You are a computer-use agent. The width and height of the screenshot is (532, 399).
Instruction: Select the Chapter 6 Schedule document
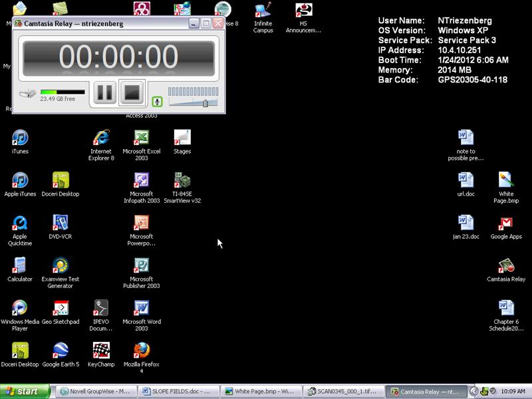point(506,315)
